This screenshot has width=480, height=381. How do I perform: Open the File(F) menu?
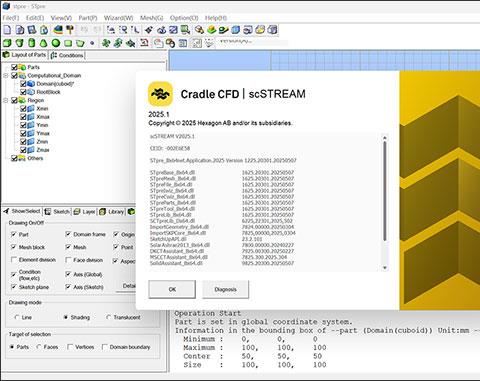(11, 18)
